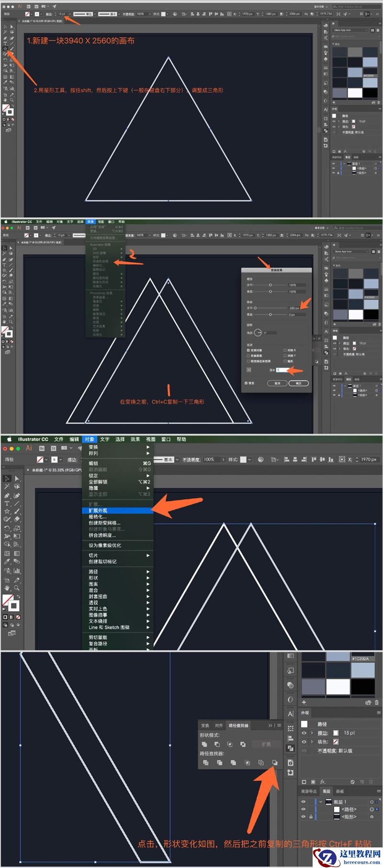Hide the 描边 row via eye icon near Pathfinder

304,733
